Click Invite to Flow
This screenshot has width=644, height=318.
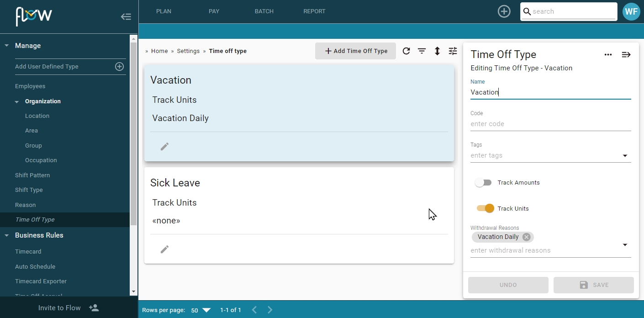[x=59, y=308]
